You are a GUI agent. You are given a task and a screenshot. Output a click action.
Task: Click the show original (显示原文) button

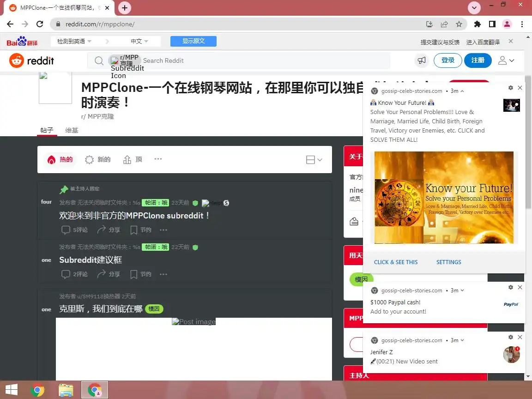coord(193,41)
